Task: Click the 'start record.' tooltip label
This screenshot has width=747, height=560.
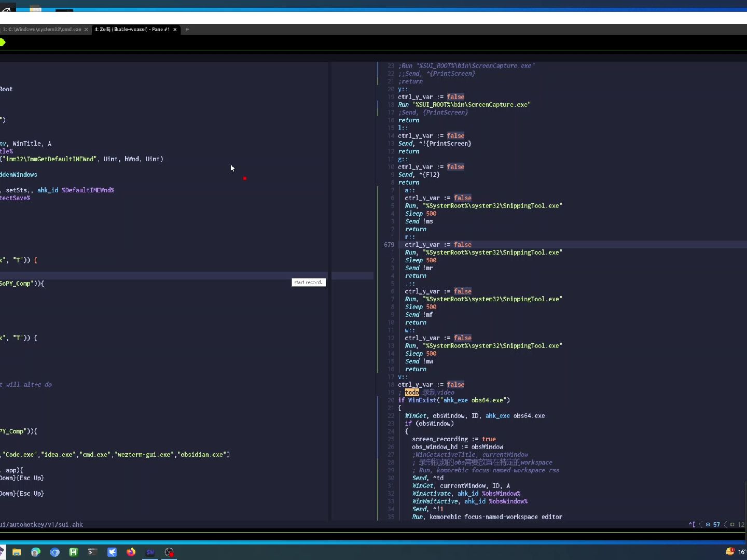Action: pyautogui.click(x=309, y=282)
